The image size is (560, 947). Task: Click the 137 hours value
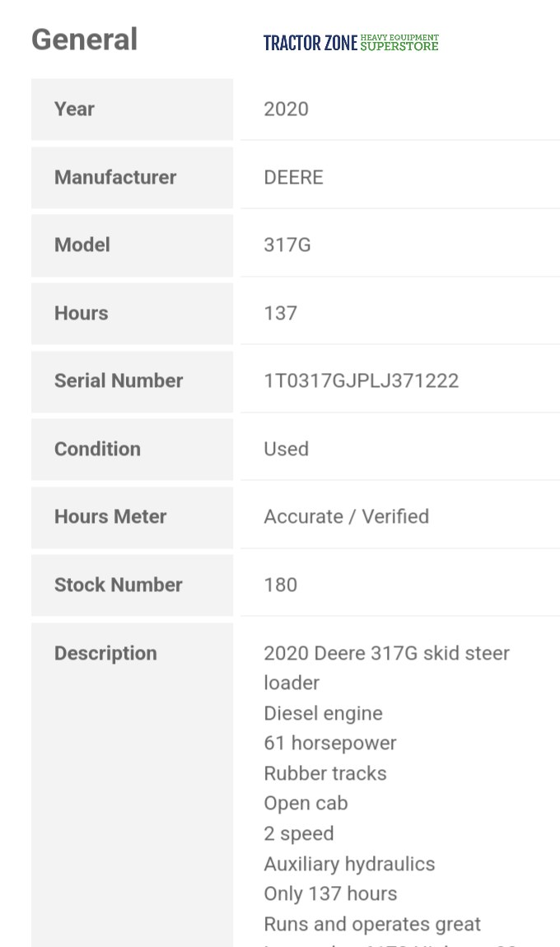click(x=280, y=313)
